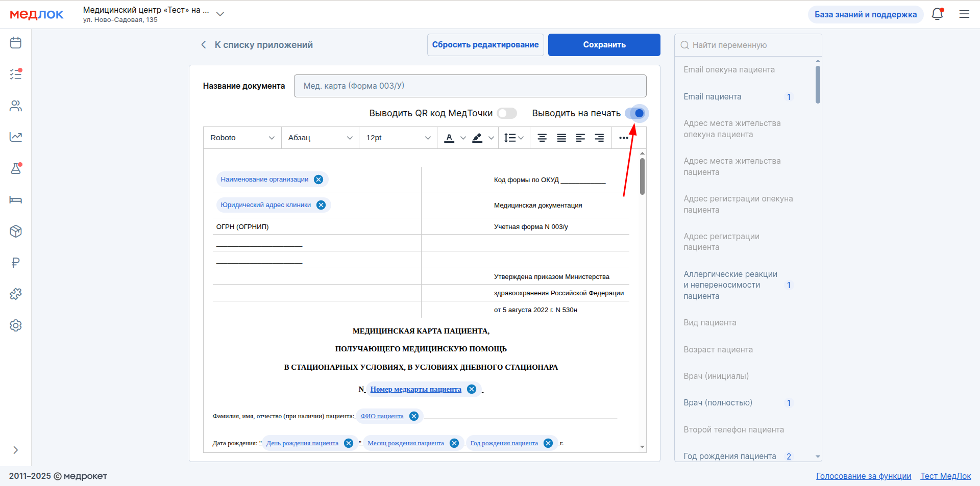Screen dimensions: 980x486
Task: Click the justify text alignment icon
Action: coord(561,138)
